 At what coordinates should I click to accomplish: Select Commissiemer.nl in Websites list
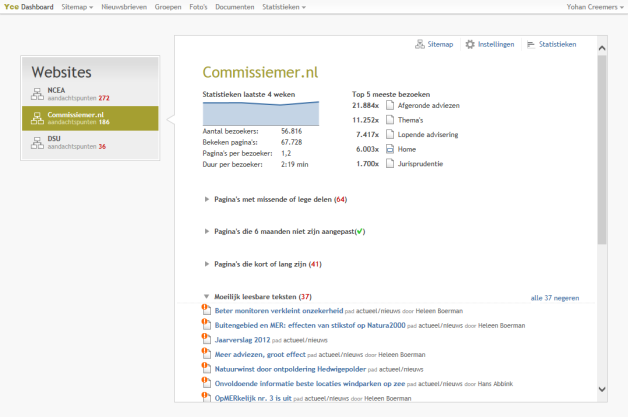pyautogui.click(x=90, y=118)
